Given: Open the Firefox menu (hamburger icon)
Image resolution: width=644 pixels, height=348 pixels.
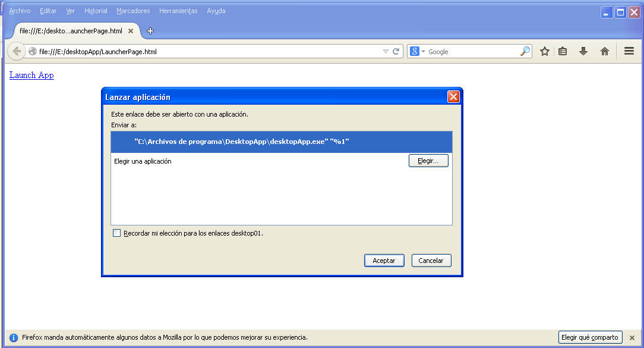Looking at the screenshot, I should click(629, 51).
